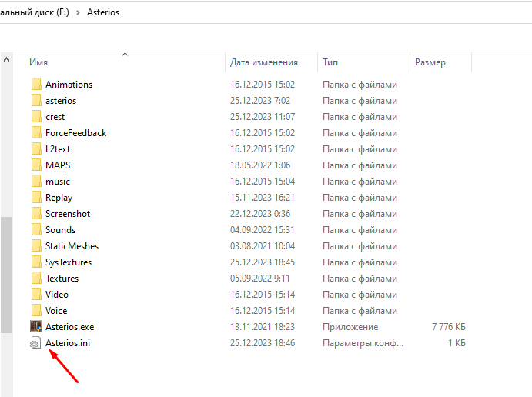Select the Textures folder name
This screenshot has height=397, width=532.
pyautogui.click(x=62, y=279)
